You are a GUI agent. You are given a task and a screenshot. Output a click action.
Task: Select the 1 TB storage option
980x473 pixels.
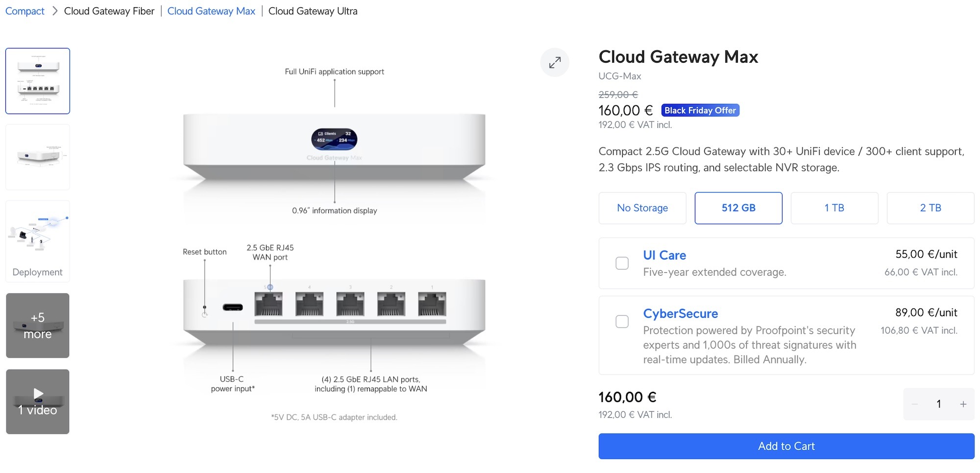pos(834,208)
